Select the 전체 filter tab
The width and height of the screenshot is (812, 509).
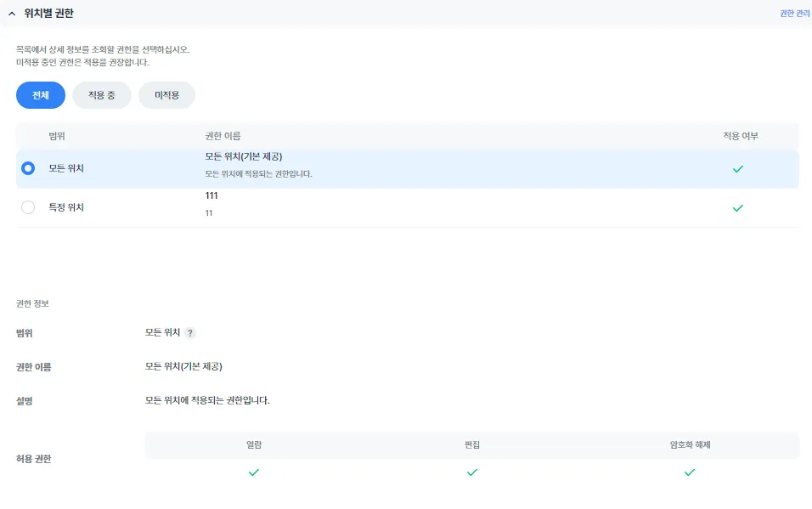point(41,95)
